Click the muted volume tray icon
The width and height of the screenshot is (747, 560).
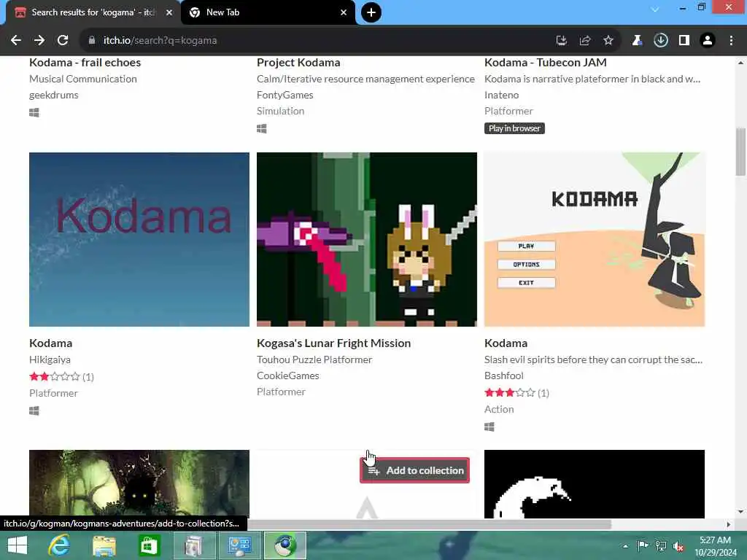pos(678,545)
